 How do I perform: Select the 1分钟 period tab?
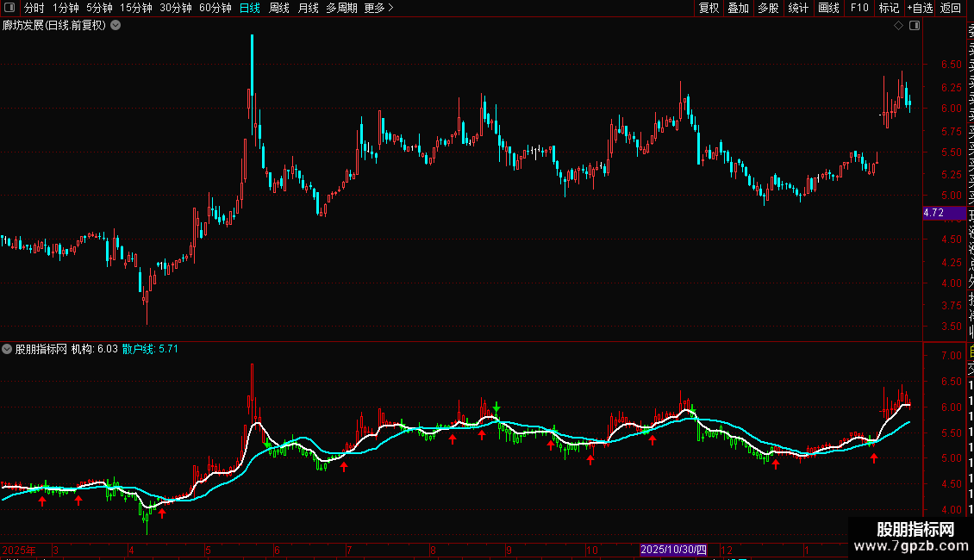[66, 8]
